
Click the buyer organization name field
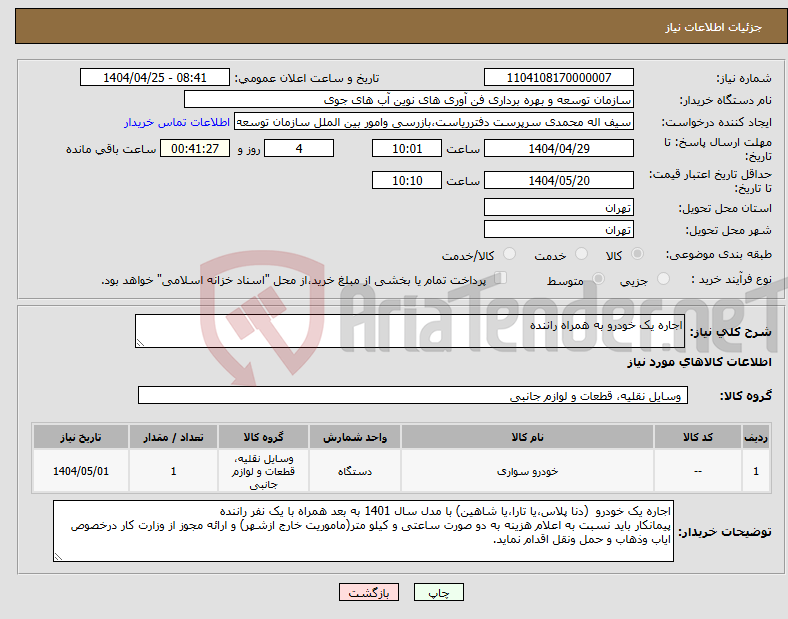point(409,99)
